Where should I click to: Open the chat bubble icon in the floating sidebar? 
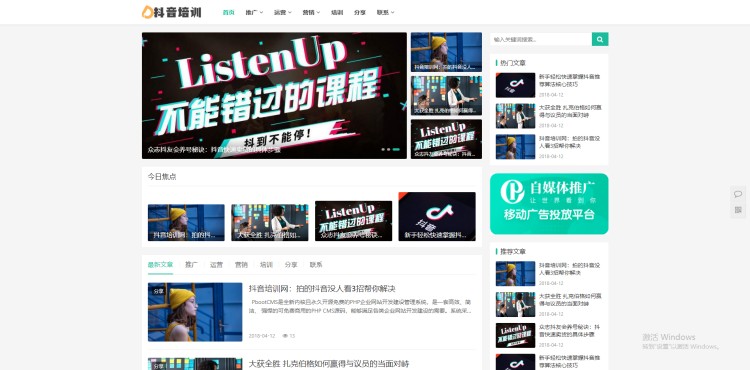point(738,194)
